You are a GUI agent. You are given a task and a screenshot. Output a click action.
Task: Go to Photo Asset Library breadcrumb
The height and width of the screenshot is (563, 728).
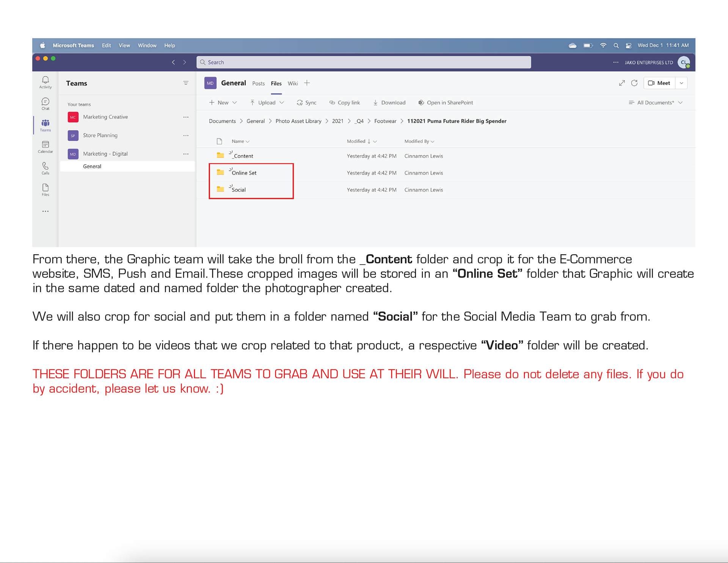coord(298,121)
